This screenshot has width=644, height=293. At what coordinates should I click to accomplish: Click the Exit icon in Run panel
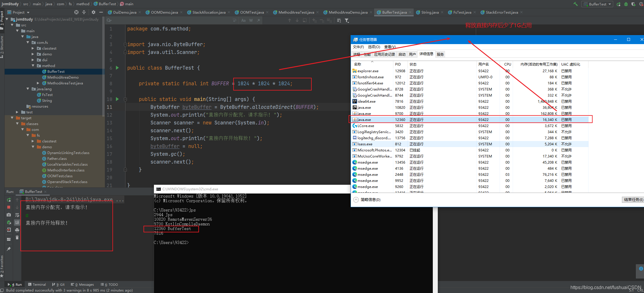click(9, 230)
